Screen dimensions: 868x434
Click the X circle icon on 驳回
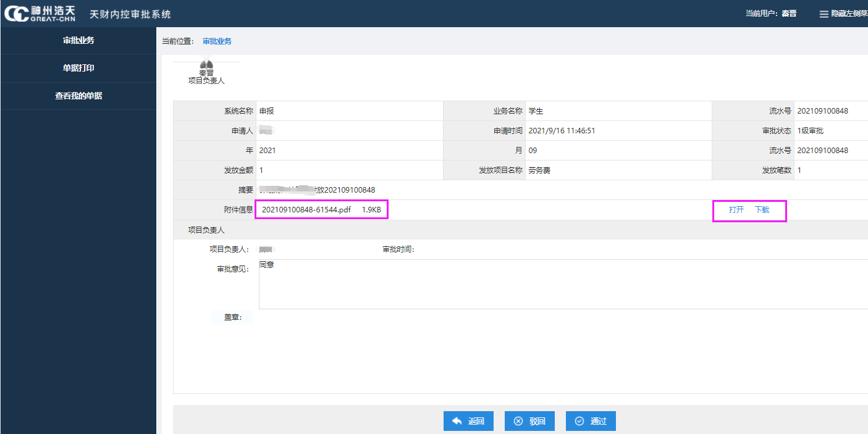coord(518,421)
